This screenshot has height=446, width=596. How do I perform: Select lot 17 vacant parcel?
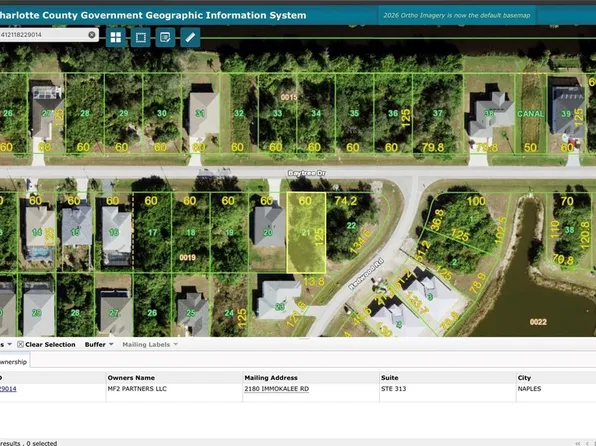click(x=152, y=232)
